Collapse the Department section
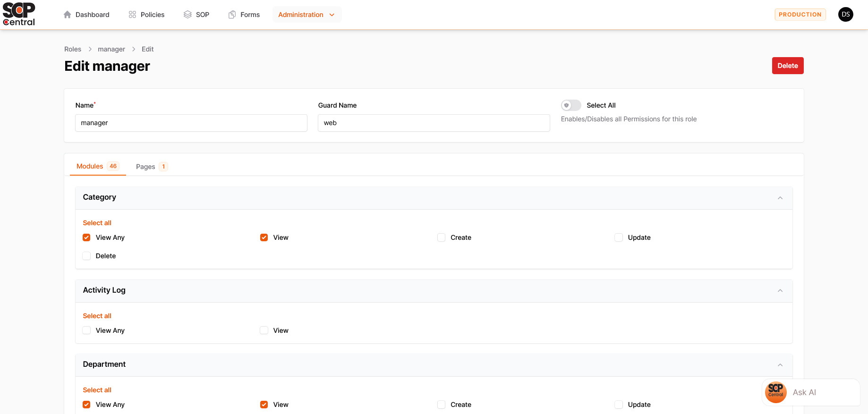 (780, 365)
